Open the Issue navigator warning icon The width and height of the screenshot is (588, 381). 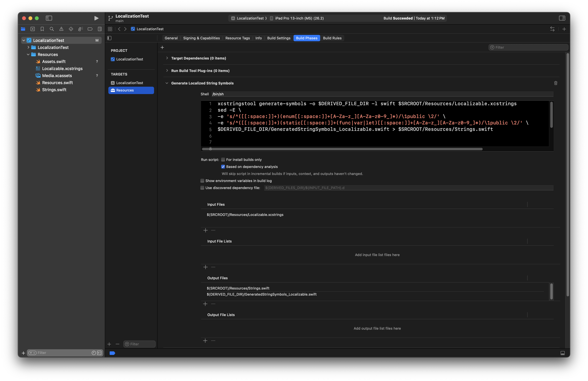[x=61, y=29]
